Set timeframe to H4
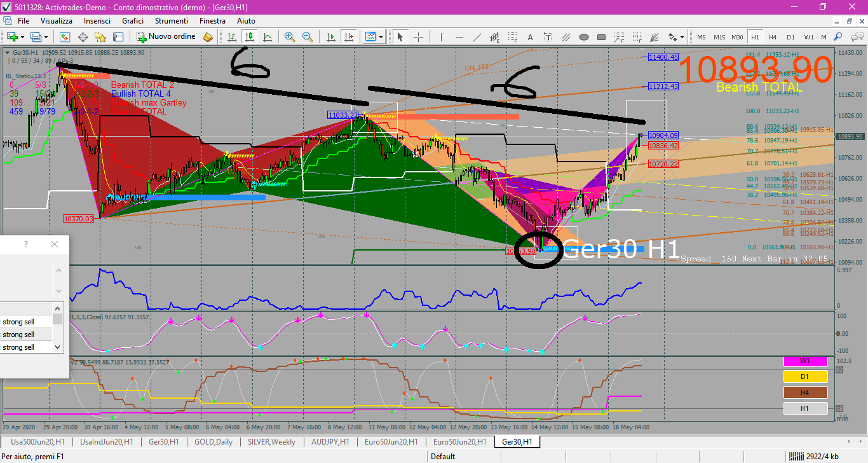 pyautogui.click(x=773, y=37)
